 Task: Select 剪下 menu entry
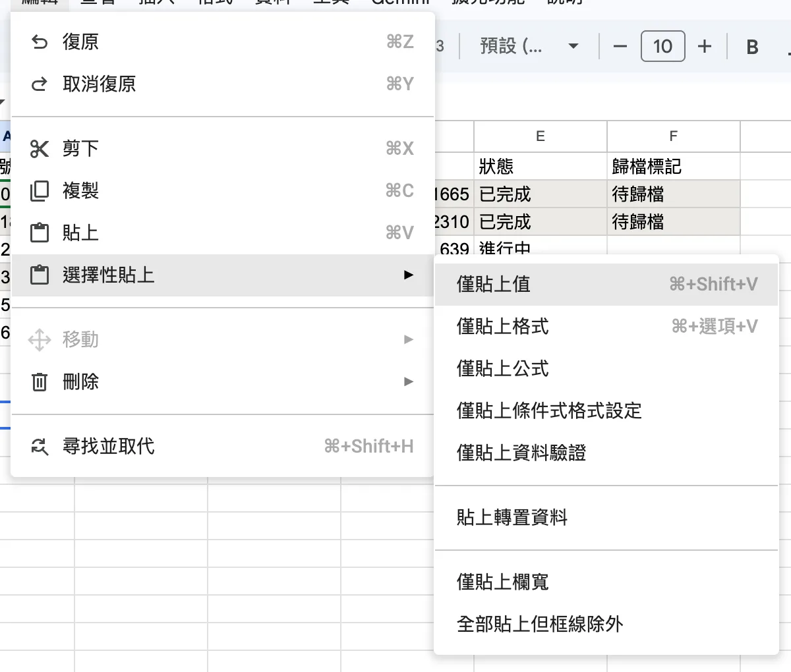(x=223, y=149)
